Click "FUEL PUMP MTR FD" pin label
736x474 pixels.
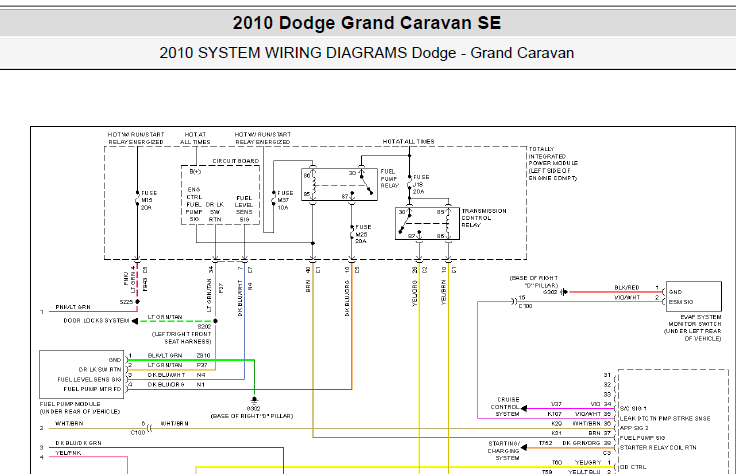pyautogui.click(x=92, y=389)
